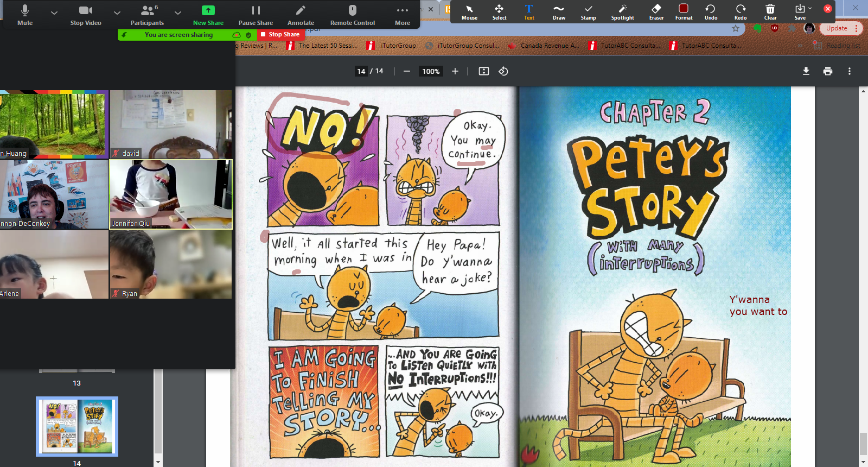The image size is (868, 467).
Task: Fit PDF to page
Action: [484, 71]
